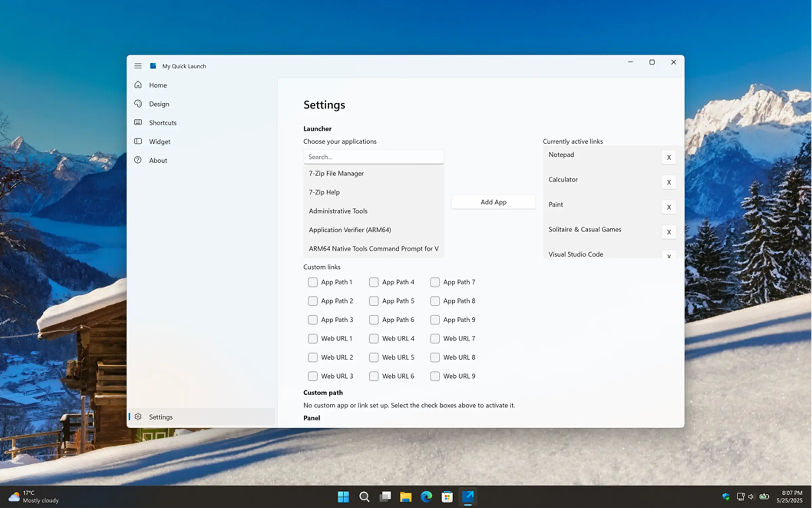Launch File Explorer from taskbar
The image size is (812, 508).
(x=406, y=497)
